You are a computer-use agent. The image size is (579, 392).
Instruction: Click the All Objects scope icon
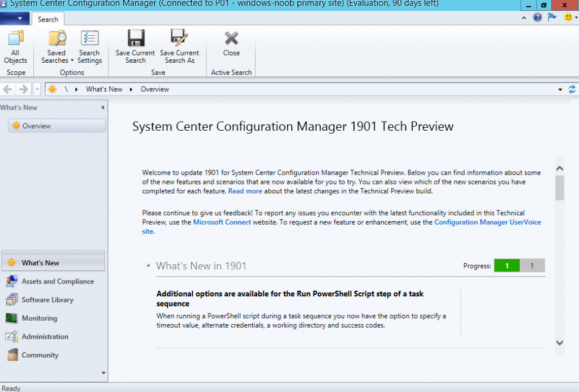[15, 47]
